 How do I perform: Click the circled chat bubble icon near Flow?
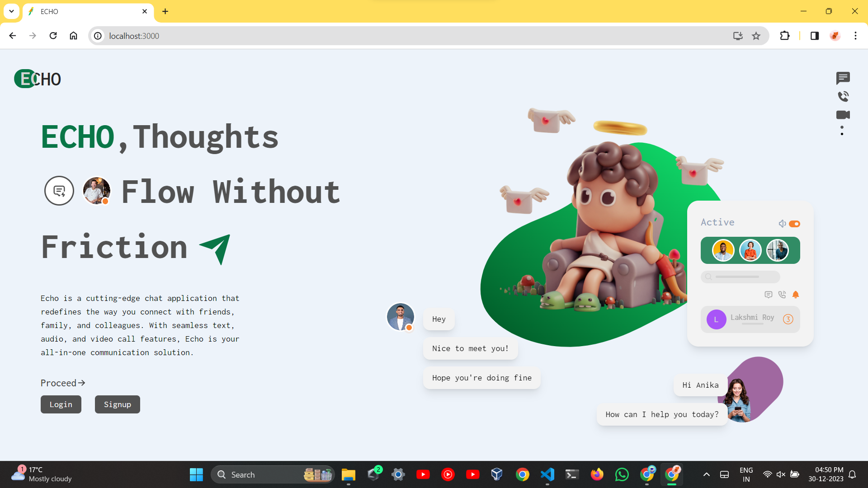[59, 191]
